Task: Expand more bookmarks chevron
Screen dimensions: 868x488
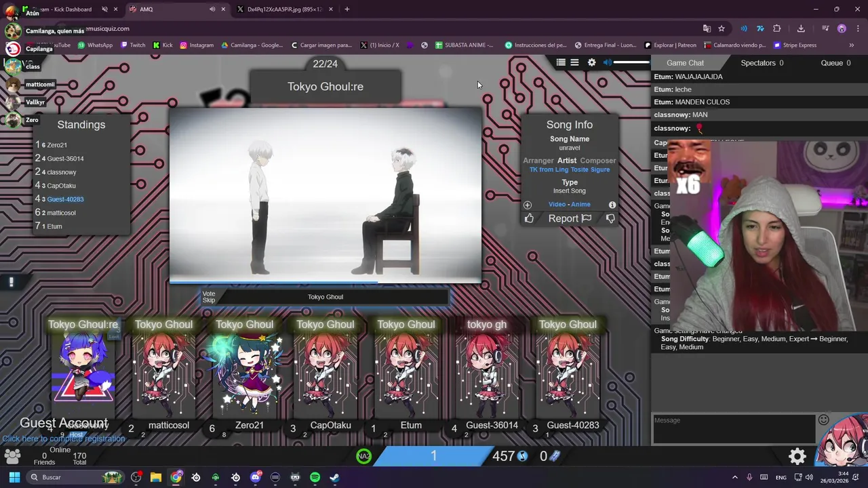Action: pos(851,45)
